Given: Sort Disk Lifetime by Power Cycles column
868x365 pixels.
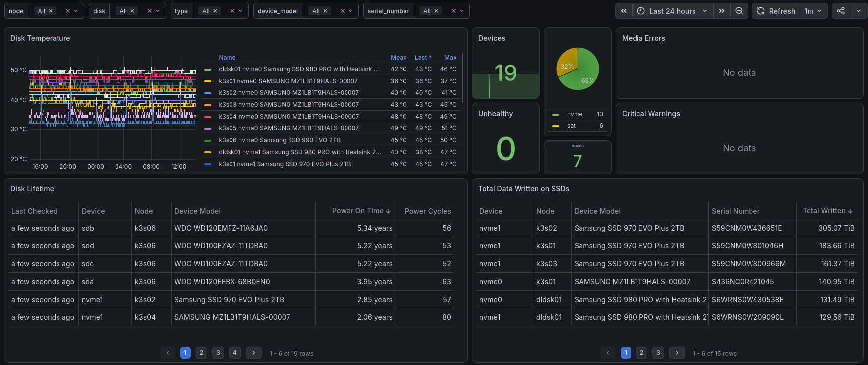Looking at the screenshot, I should point(428,211).
